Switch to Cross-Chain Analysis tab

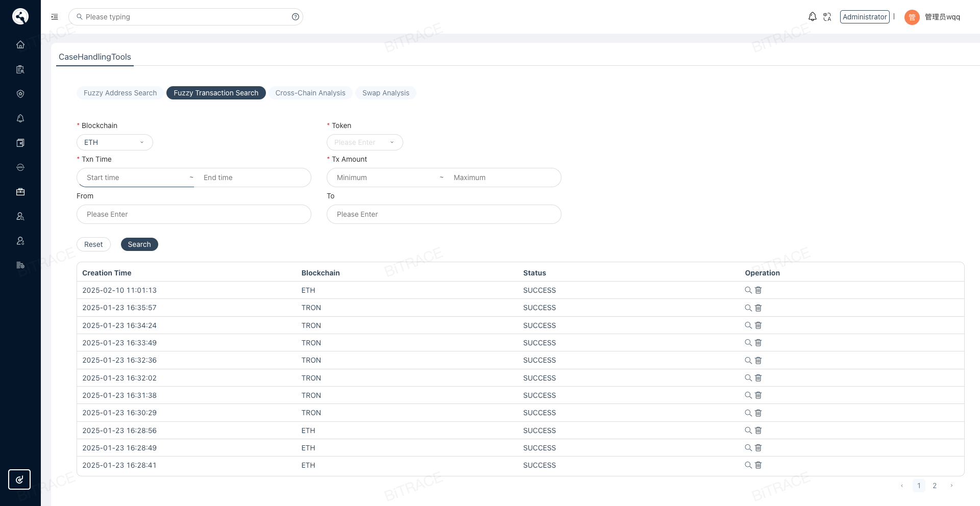point(310,93)
